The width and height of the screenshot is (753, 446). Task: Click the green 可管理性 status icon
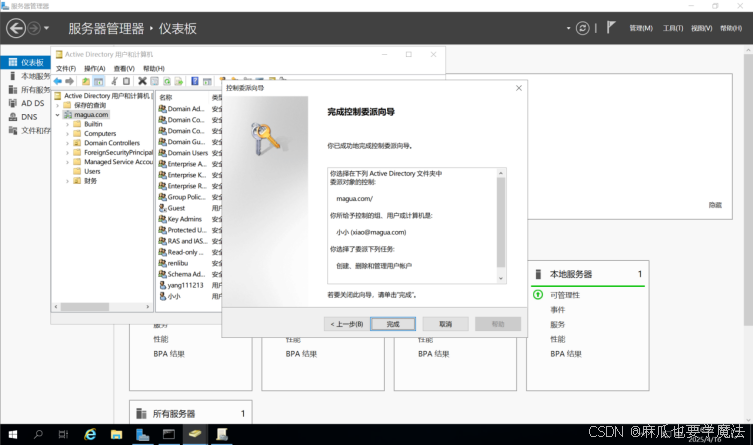(x=538, y=294)
